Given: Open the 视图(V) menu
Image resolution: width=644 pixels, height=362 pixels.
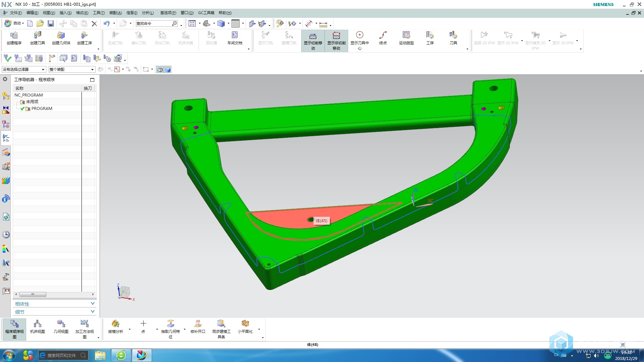Looking at the screenshot, I should pyautogui.click(x=49, y=13).
